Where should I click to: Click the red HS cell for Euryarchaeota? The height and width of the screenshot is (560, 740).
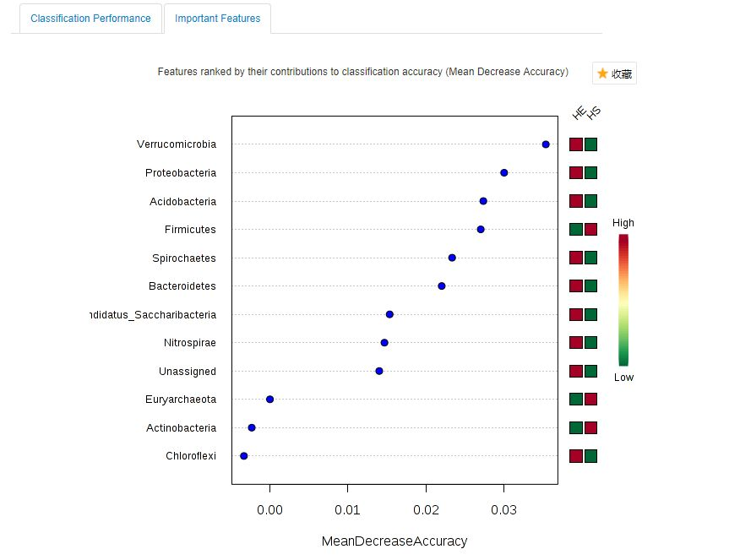(590, 399)
